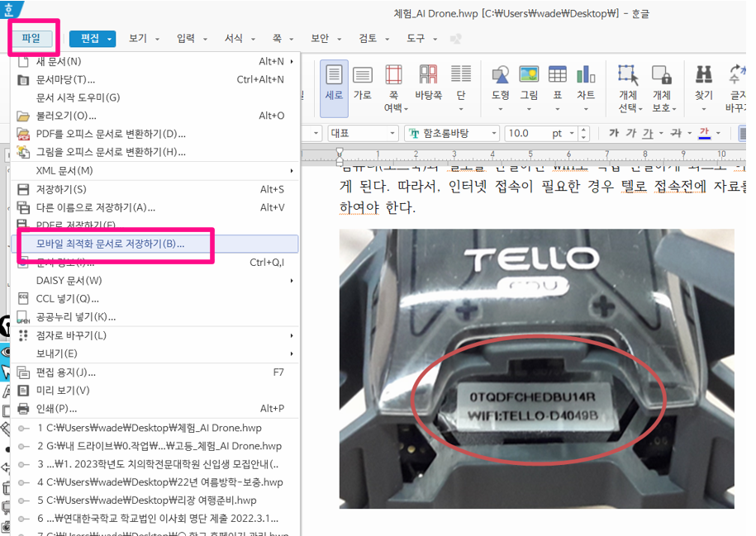Image resolution: width=756 pixels, height=536 pixels.
Task: Select the 세로 portrait orientation icon
Action: click(x=334, y=88)
